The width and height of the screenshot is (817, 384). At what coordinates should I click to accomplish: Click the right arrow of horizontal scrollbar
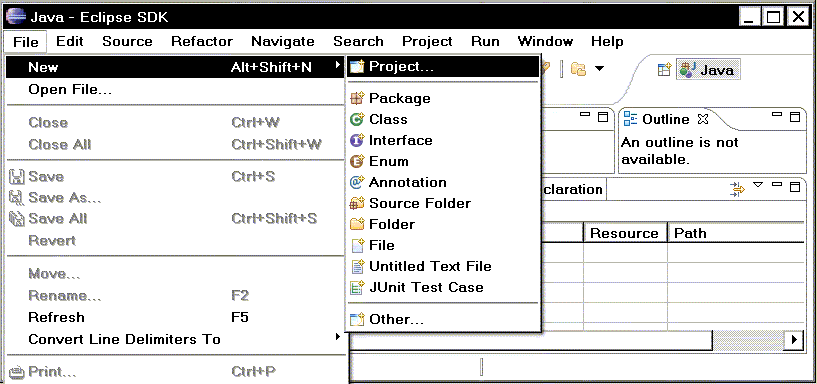tap(794, 340)
